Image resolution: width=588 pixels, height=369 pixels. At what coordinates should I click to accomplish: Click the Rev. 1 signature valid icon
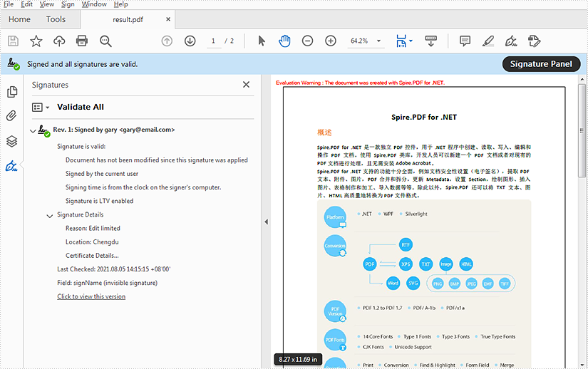[x=44, y=131]
